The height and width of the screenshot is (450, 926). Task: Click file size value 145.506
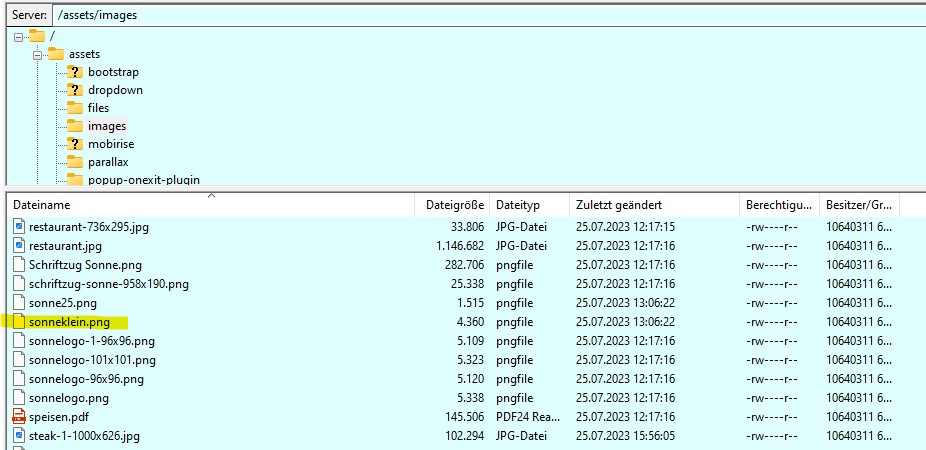click(x=464, y=417)
